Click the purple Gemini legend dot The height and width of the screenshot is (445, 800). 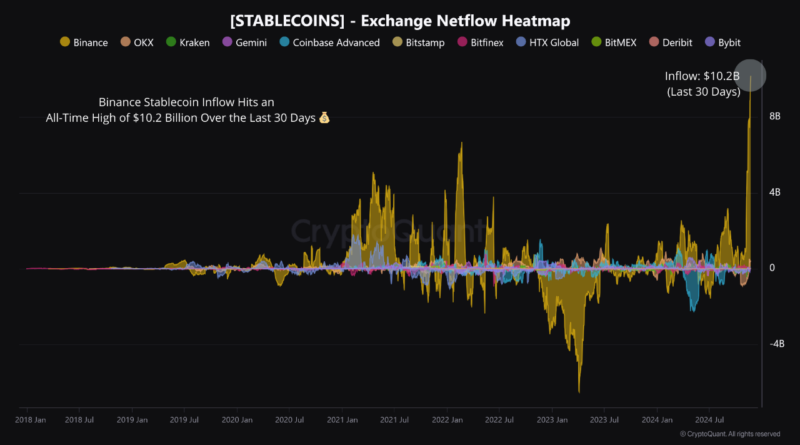pos(227,43)
